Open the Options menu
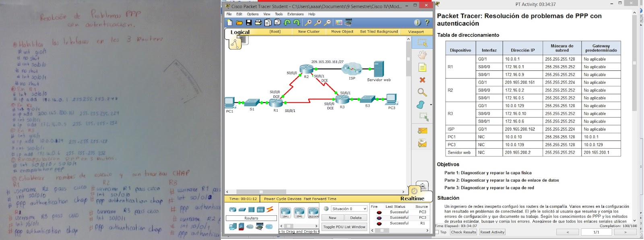Screen dimensions: 644x240 click(253, 14)
